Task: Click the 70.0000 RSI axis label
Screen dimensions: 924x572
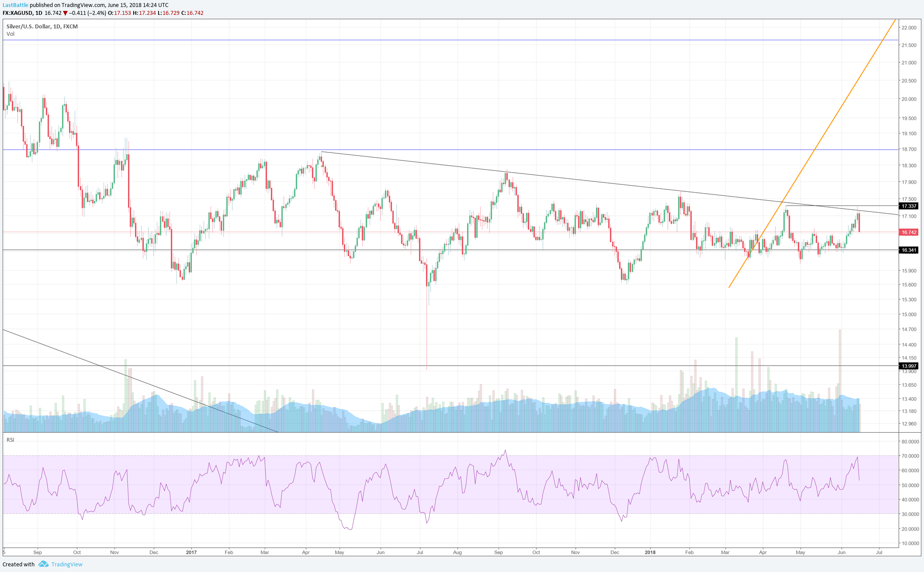Action: (910, 456)
